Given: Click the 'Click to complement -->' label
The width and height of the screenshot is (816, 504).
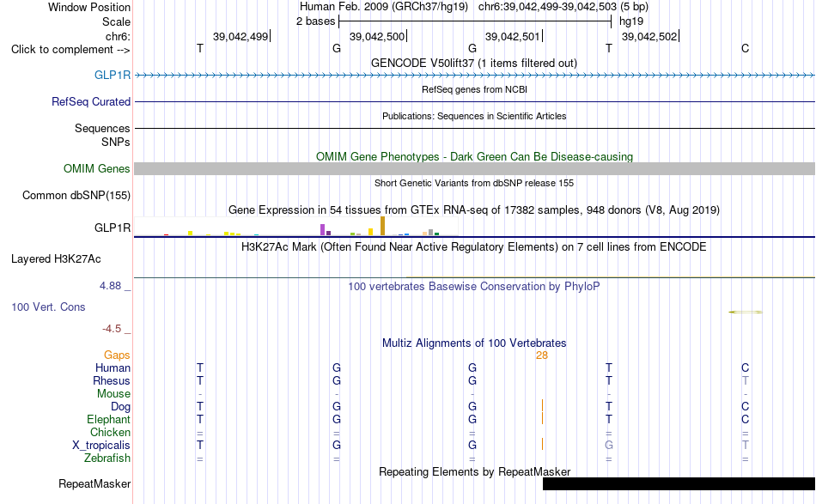Looking at the screenshot, I should coord(70,50).
